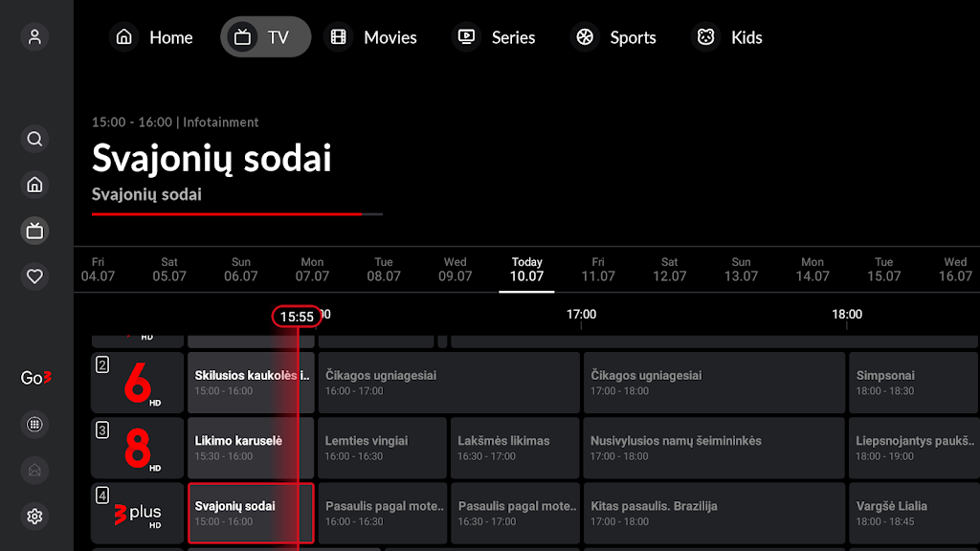The width and height of the screenshot is (980, 551).
Task: Open the messages envelope icon
Action: click(35, 470)
